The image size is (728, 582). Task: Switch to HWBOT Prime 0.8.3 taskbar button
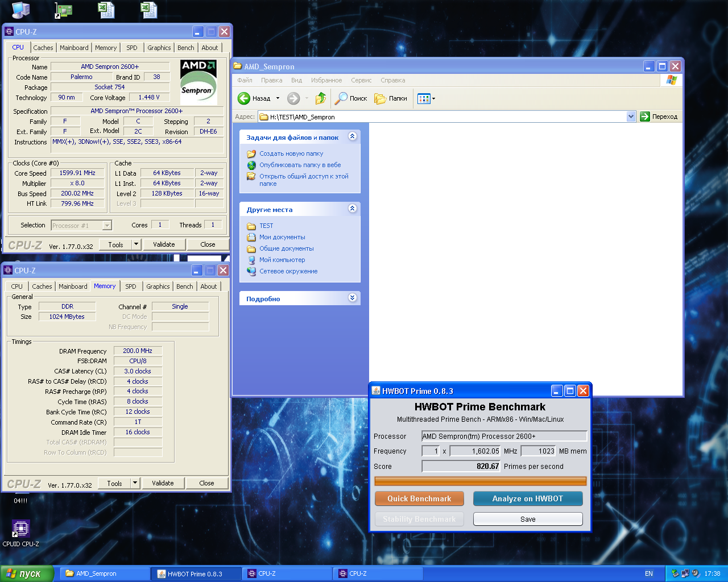click(x=196, y=573)
